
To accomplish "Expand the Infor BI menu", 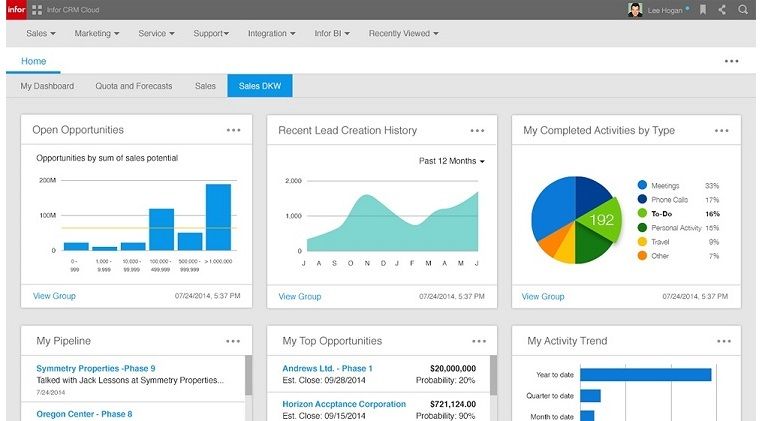I will pyautogui.click(x=332, y=34).
